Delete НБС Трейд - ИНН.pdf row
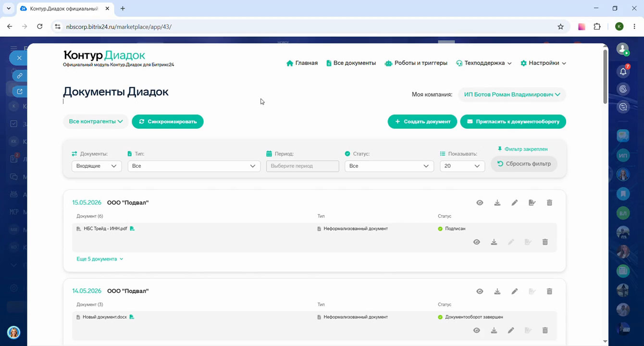The width and height of the screenshot is (644, 346). point(545,242)
